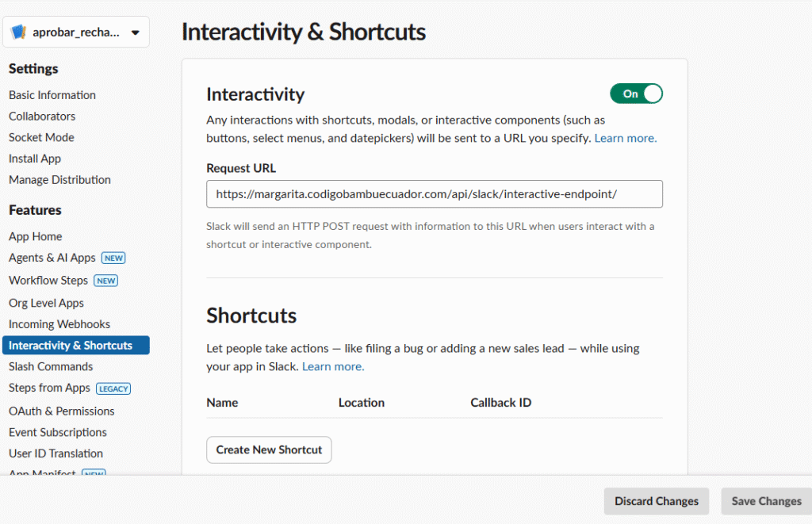Screen dimensions: 812x524
Task: Click the Discard Changes button
Action: (x=656, y=501)
